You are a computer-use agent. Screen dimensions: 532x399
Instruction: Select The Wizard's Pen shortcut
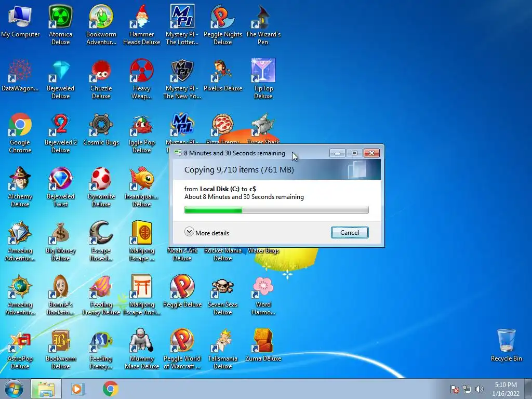coord(263,24)
